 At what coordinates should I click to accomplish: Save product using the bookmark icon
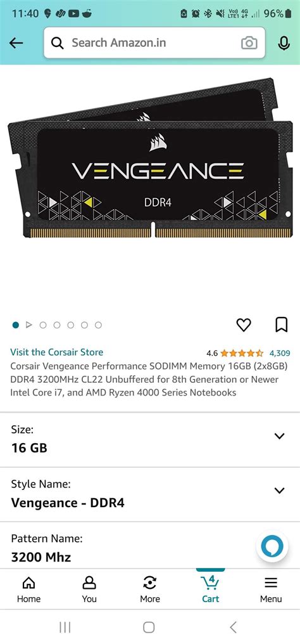(x=281, y=325)
